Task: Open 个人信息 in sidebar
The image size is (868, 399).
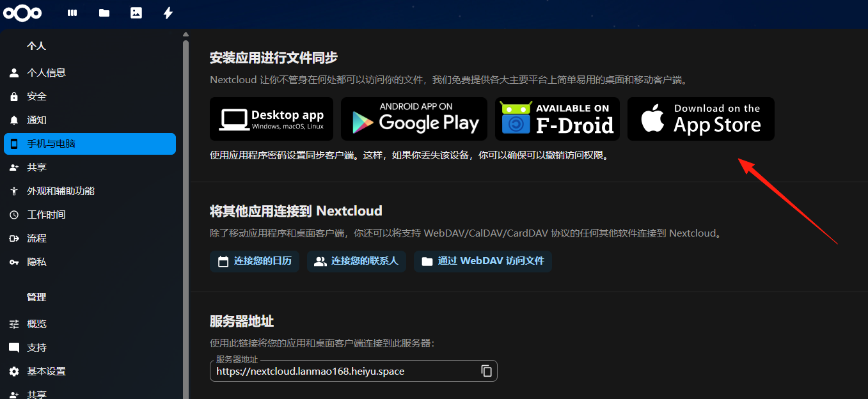Action: tap(90, 73)
